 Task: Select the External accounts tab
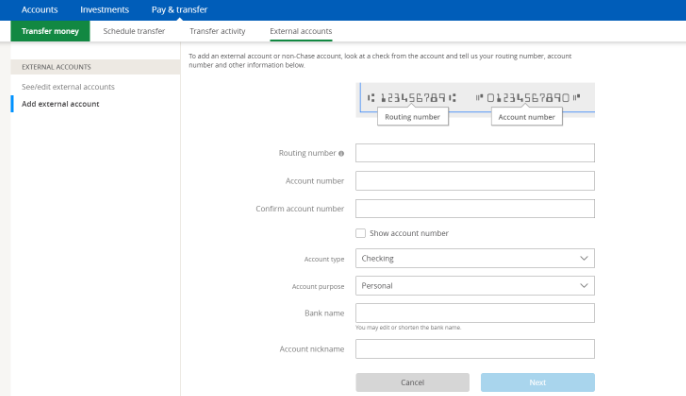[x=301, y=31]
